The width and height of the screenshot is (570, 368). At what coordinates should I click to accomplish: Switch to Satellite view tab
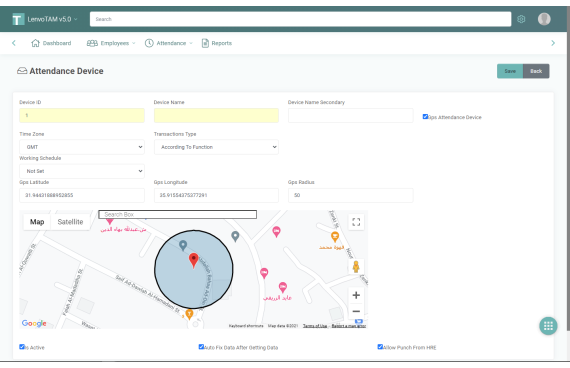point(70,222)
